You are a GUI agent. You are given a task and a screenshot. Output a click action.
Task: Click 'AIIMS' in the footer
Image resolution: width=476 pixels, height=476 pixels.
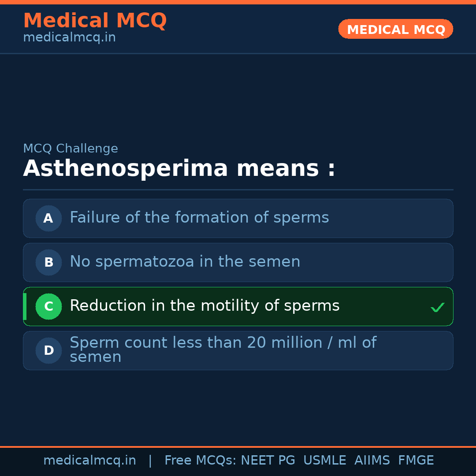372,461
